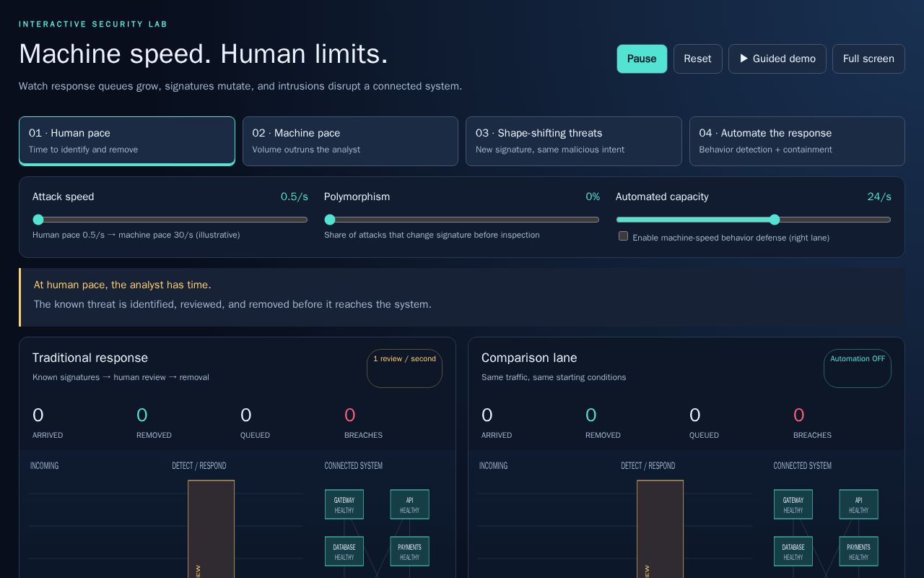Select the 01 Human pace tab
Image resolution: width=924 pixels, height=578 pixels.
(127, 141)
